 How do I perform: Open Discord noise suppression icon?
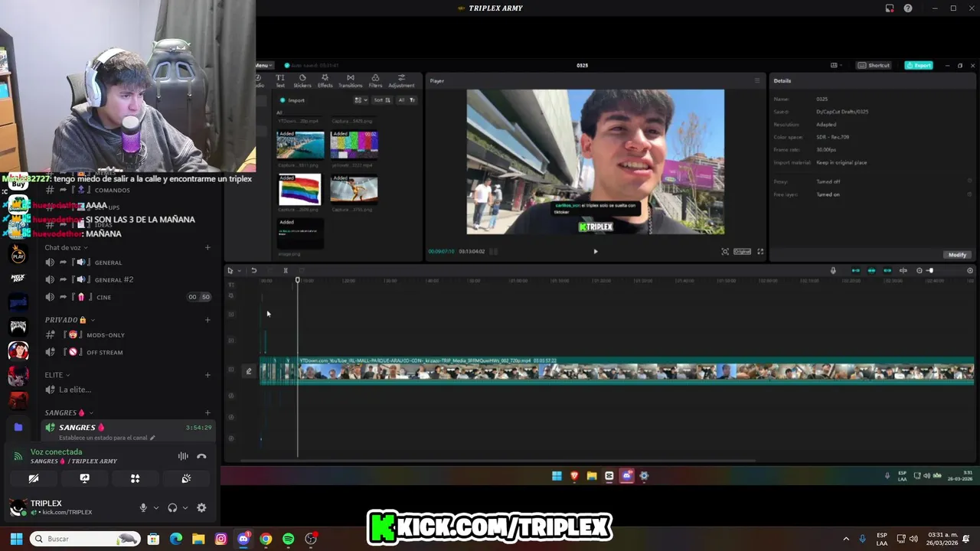pos(183,456)
